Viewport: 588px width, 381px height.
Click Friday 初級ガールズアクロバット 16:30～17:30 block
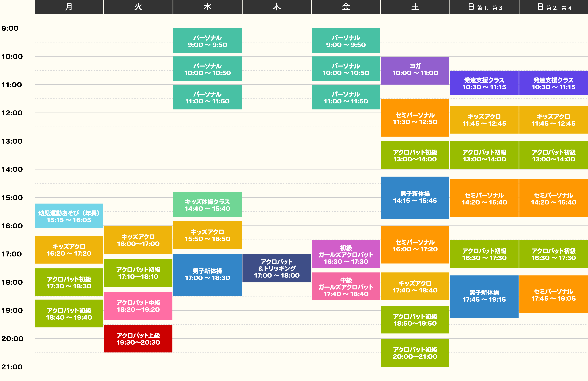pyautogui.click(x=346, y=254)
